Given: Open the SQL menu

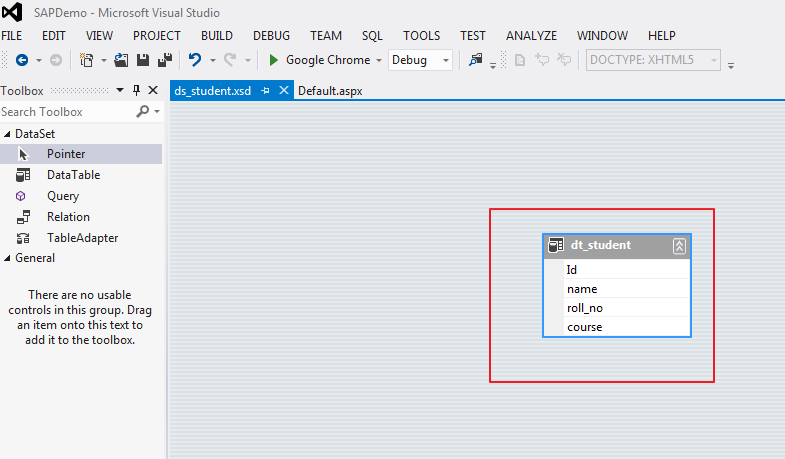Looking at the screenshot, I should tap(372, 36).
